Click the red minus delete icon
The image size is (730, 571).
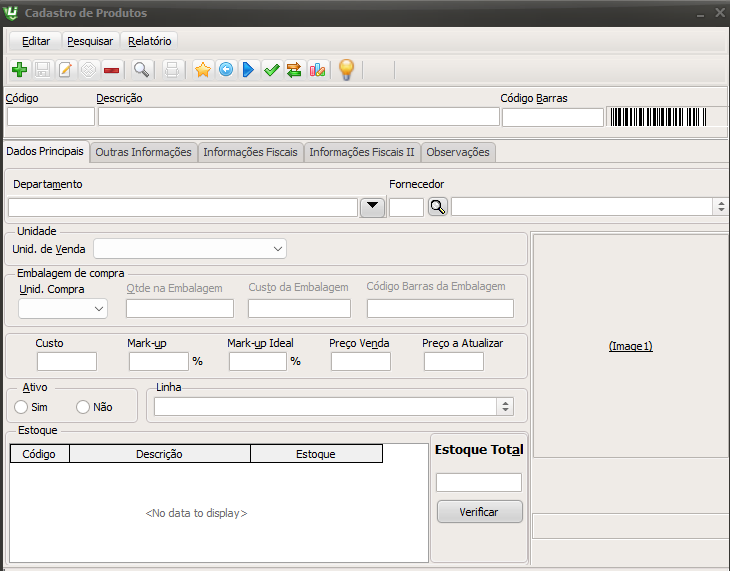click(111, 70)
